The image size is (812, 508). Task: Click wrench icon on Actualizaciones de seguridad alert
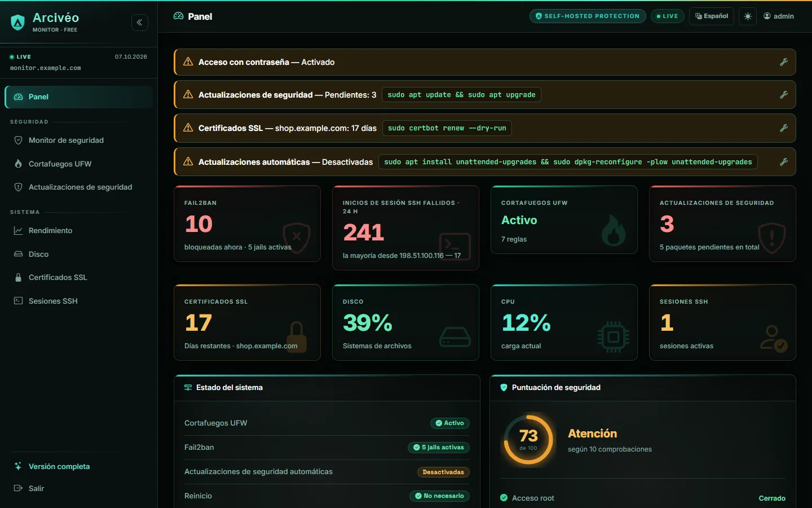(784, 95)
